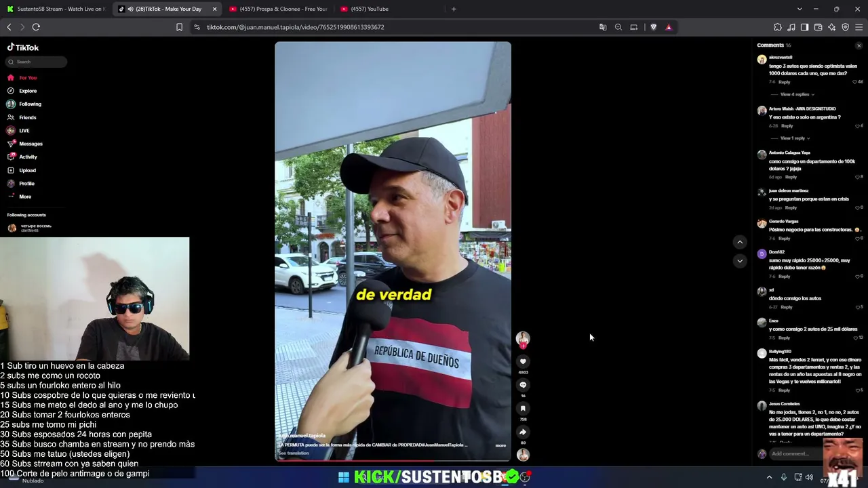868x488 pixels.
Task: Switch to the Prospa & Cloonee tab
Action: click(279, 9)
